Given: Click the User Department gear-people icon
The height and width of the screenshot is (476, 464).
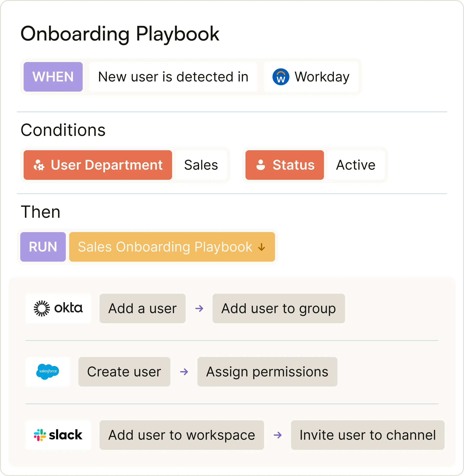Looking at the screenshot, I should pos(39,165).
